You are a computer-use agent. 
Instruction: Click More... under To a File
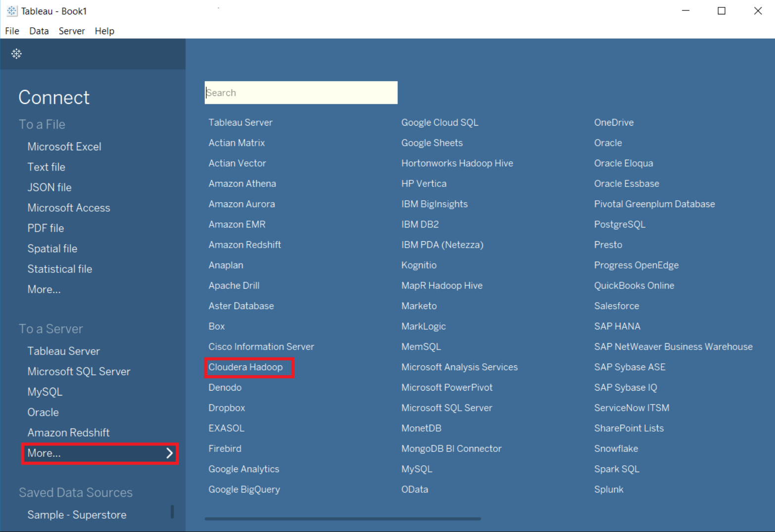(x=44, y=290)
